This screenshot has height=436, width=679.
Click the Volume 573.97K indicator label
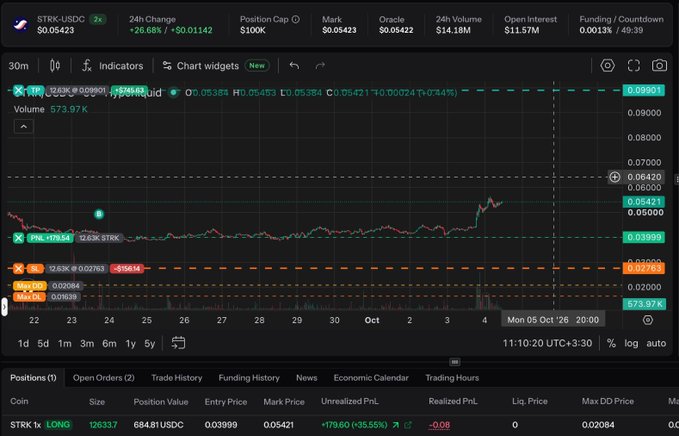(x=50, y=109)
